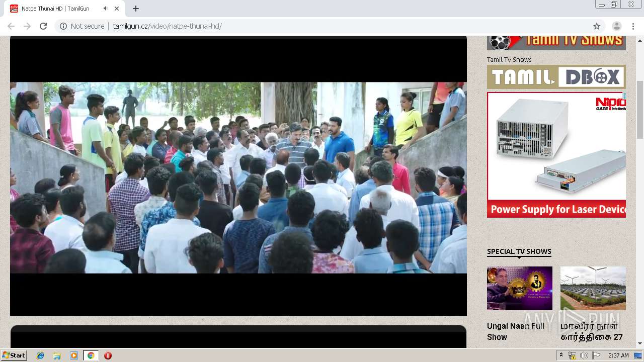This screenshot has width=644, height=362.
Task: Open Chrome profile avatar menu
Action: tap(616, 26)
